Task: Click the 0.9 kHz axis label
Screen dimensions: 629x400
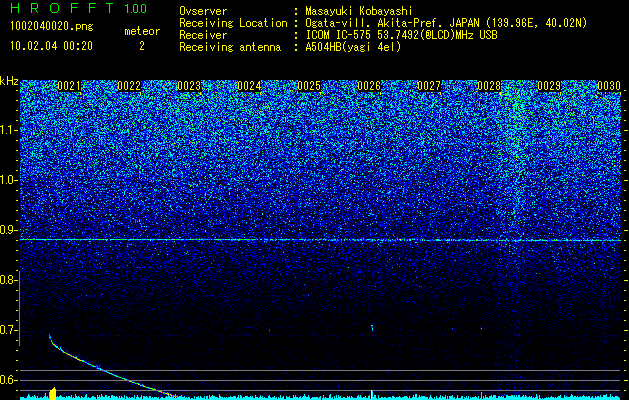Action: (8, 230)
